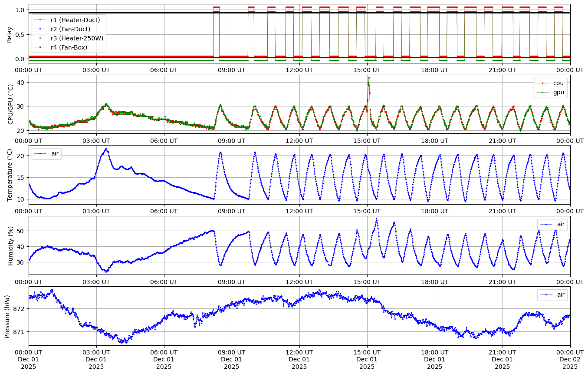Click the Pressure (hPa) axis label
This screenshot has width=588, height=374.
7,316
